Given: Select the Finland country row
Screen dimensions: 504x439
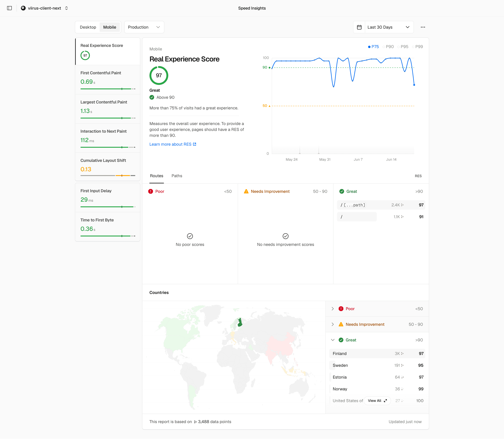Looking at the screenshot, I should click(377, 354).
